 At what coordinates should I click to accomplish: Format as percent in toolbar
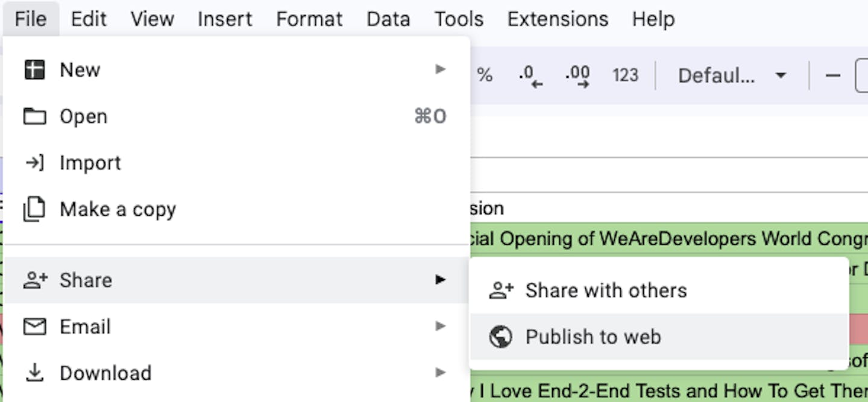pyautogui.click(x=485, y=76)
